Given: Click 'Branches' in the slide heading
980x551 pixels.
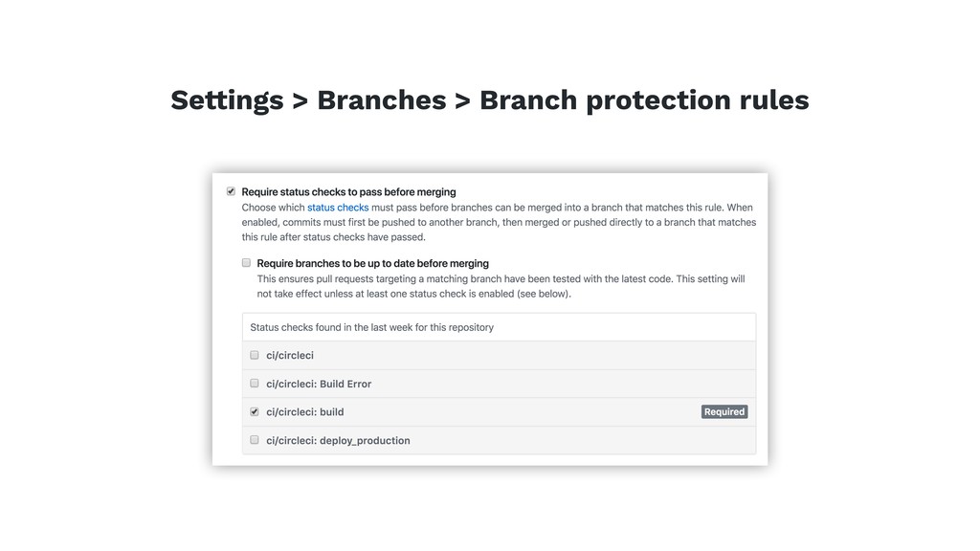Looking at the screenshot, I should 381,100.
